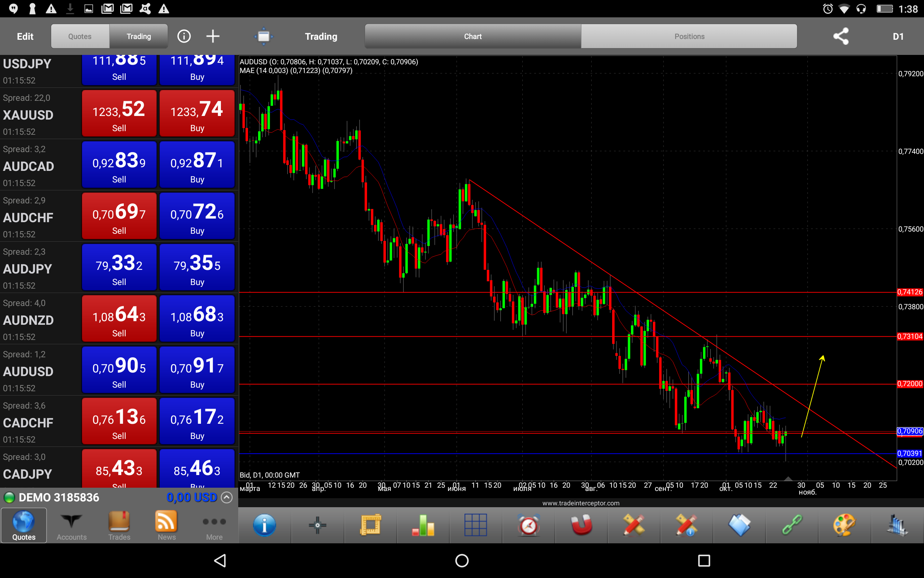
Task: Open the pencil with info drawing properties
Action: click(x=687, y=525)
